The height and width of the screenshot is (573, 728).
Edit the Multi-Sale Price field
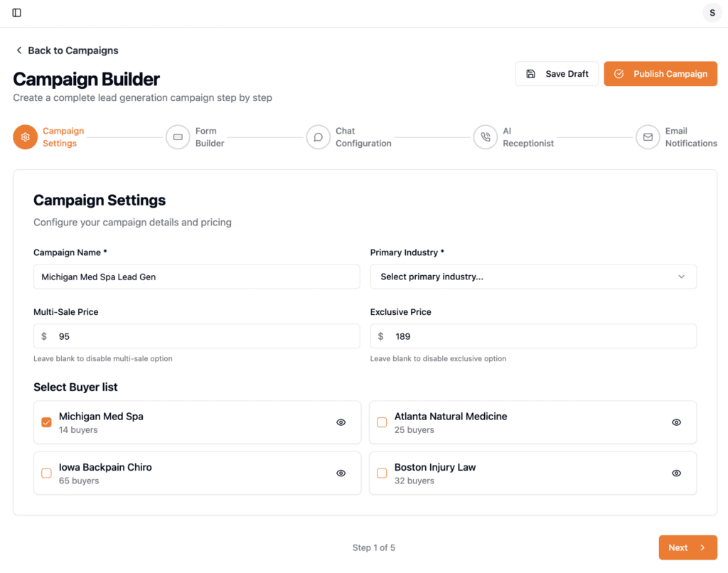pyautogui.click(x=196, y=336)
